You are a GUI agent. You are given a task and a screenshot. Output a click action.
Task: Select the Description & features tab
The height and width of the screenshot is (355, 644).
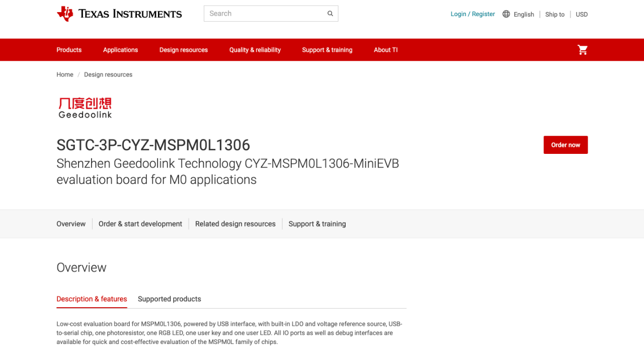[x=92, y=299]
